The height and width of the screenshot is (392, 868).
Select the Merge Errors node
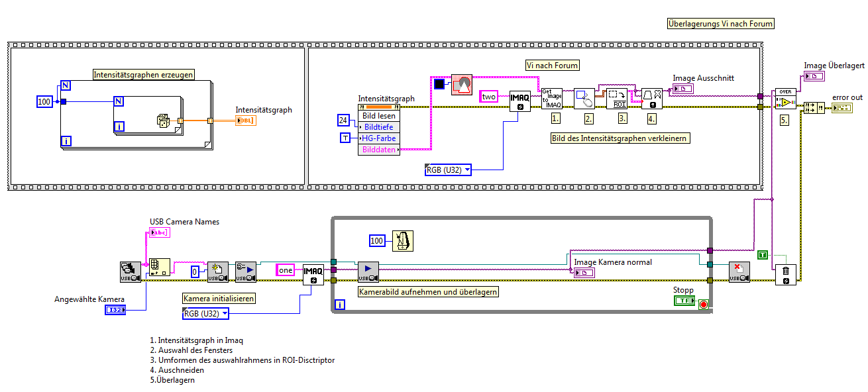click(813, 108)
